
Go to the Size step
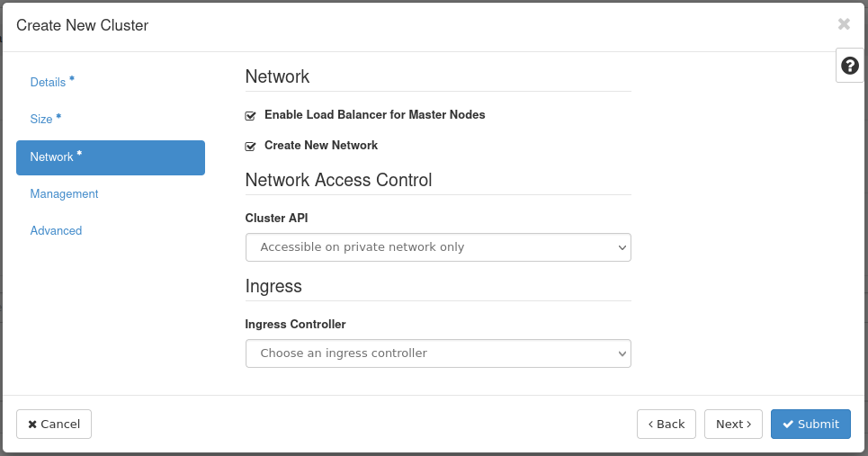(41, 119)
